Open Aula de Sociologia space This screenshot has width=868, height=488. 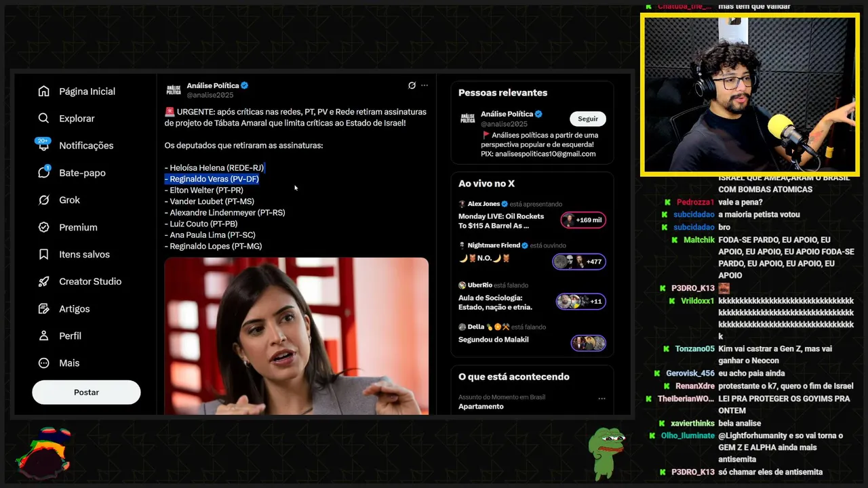click(x=495, y=302)
